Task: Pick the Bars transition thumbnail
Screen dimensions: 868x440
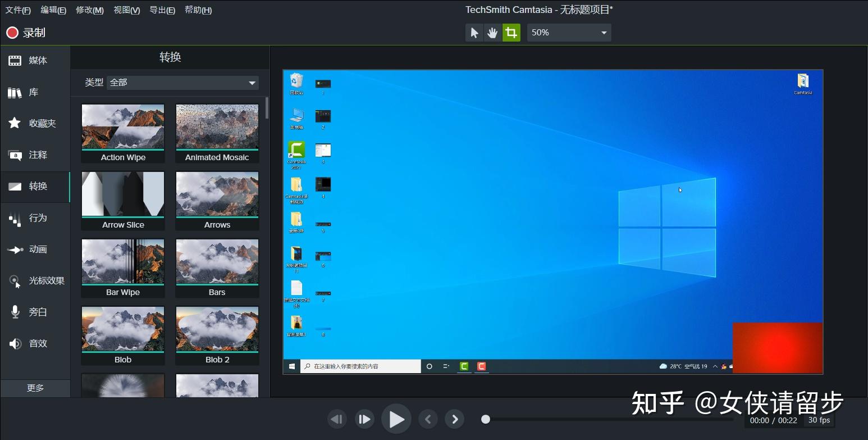Action: (x=217, y=268)
